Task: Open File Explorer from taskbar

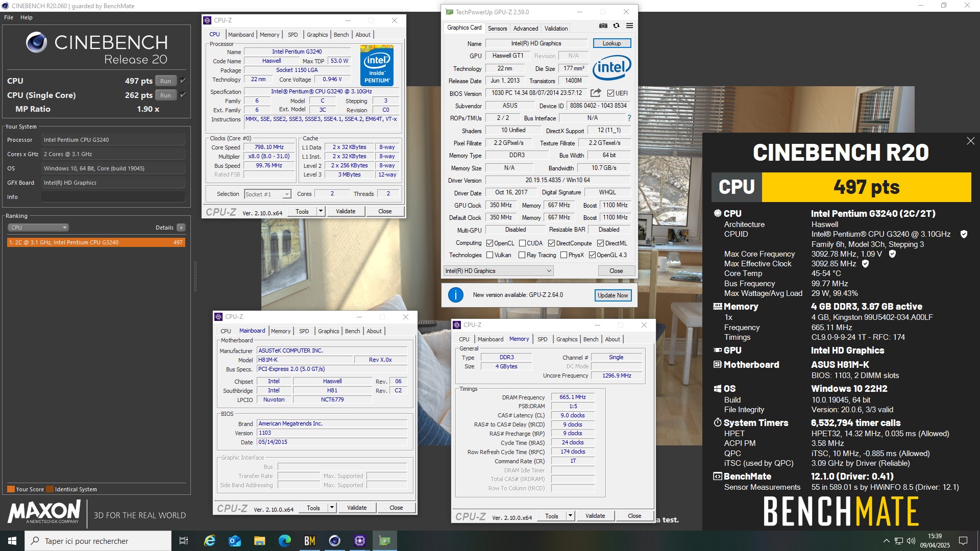Action: coord(260,541)
